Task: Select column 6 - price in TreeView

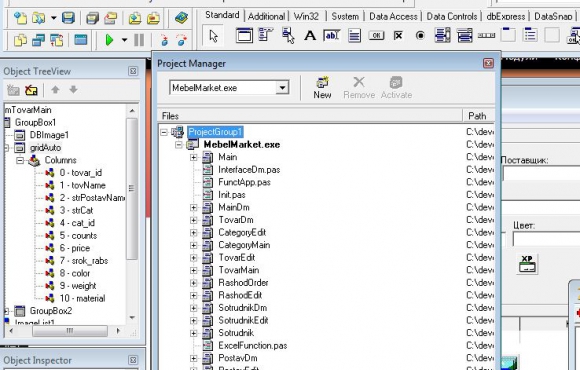Action: [x=75, y=248]
